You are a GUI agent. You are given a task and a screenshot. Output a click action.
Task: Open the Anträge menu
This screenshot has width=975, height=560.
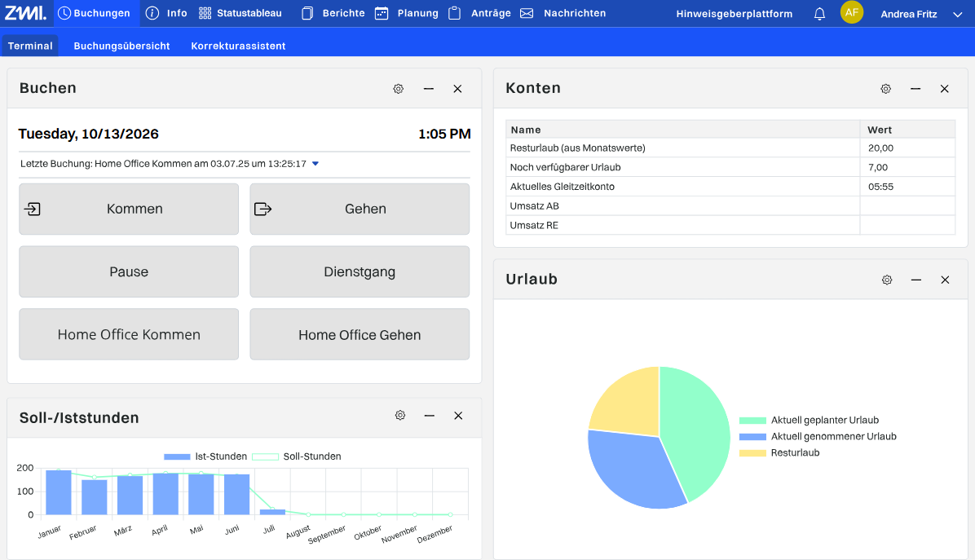click(479, 13)
